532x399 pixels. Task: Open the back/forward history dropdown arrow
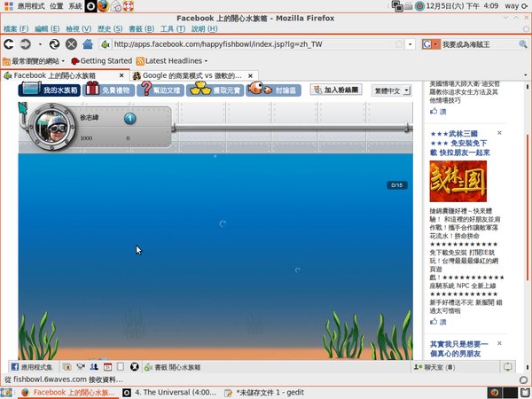[x=40, y=44]
